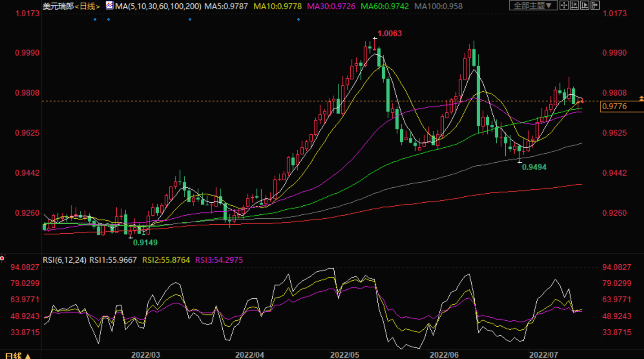Click the orange arrow marker on right axis
The height and width of the screenshot is (359, 644).
click(x=641, y=99)
